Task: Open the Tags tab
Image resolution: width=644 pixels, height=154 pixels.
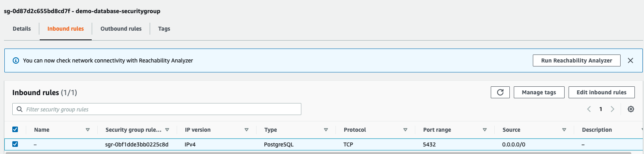Action: point(164,29)
